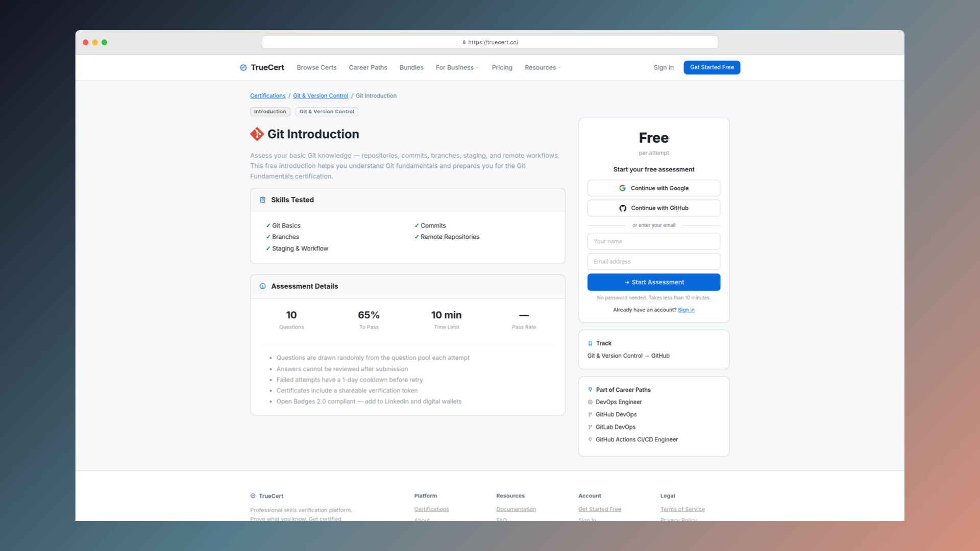Open the Browse Certs nav item
Screen dimensions: 980x551
point(316,67)
